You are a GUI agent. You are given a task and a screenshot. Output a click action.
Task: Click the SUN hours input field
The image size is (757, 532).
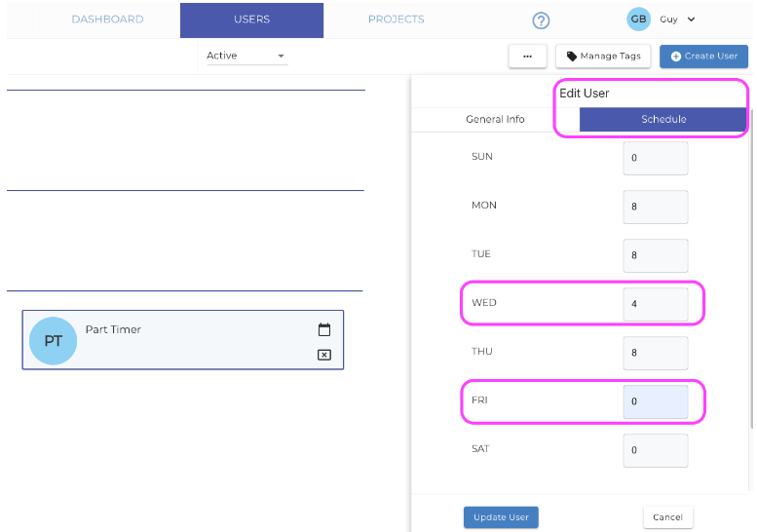pos(656,158)
